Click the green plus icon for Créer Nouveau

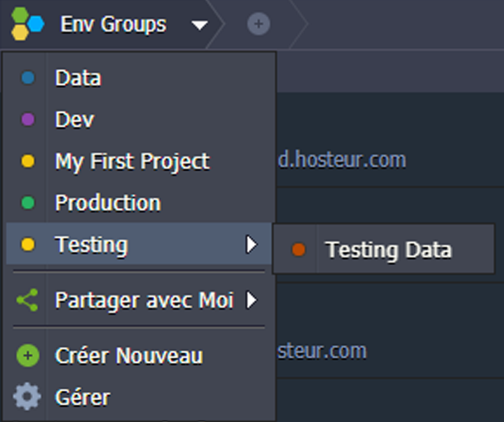coord(27,356)
